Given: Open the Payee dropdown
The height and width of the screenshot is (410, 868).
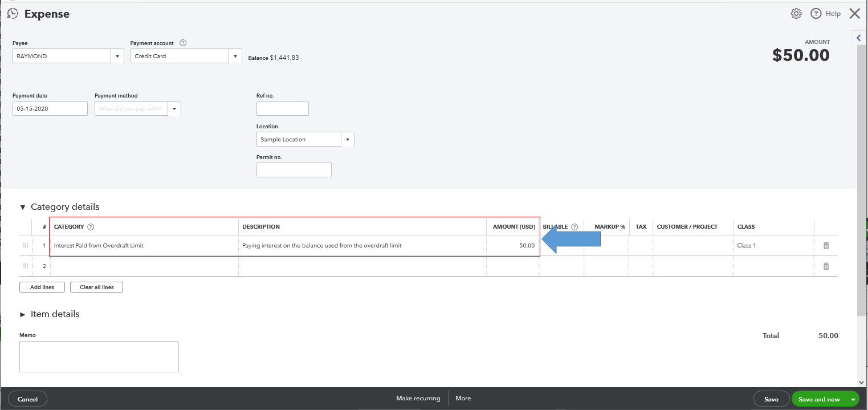Looking at the screenshot, I should tap(117, 56).
